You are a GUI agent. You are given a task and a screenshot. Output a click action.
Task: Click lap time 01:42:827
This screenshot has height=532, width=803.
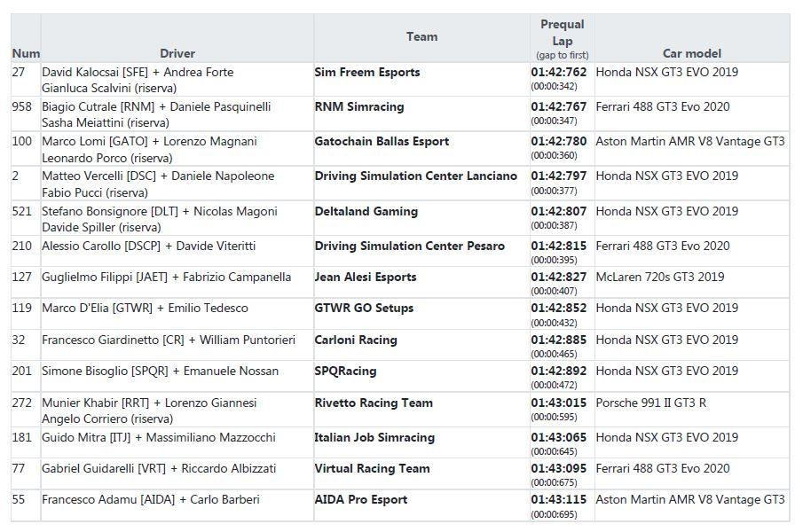[559, 278]
